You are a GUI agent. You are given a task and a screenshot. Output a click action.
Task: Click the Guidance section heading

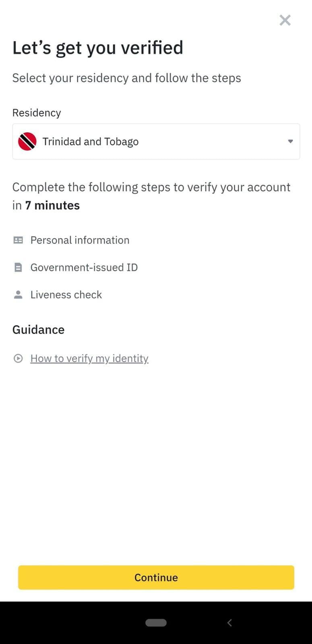click(38, 330)
